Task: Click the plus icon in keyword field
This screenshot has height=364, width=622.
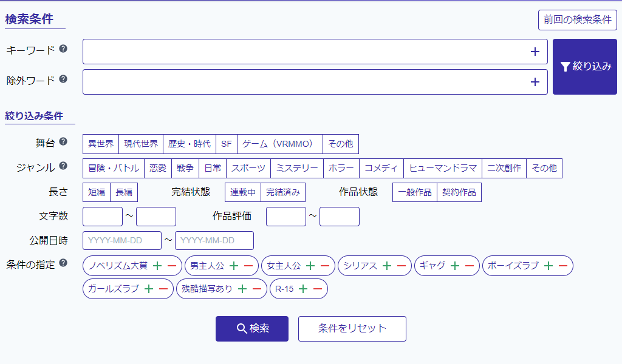Action: (535, 52)
